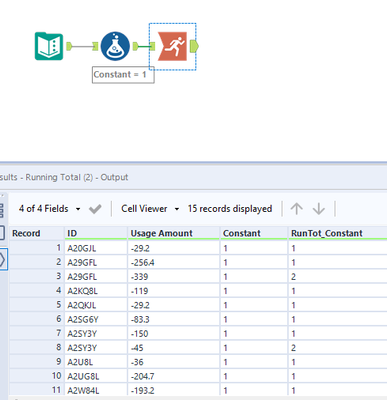Select record number 6 row header
Screen dimensions: 387x400
coord(37,319)
